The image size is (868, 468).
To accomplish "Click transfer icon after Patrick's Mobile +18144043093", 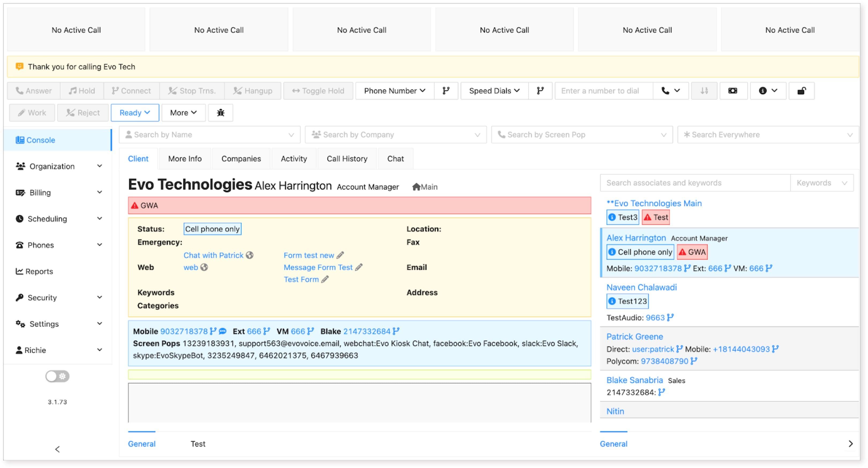I will pos(775,349).
